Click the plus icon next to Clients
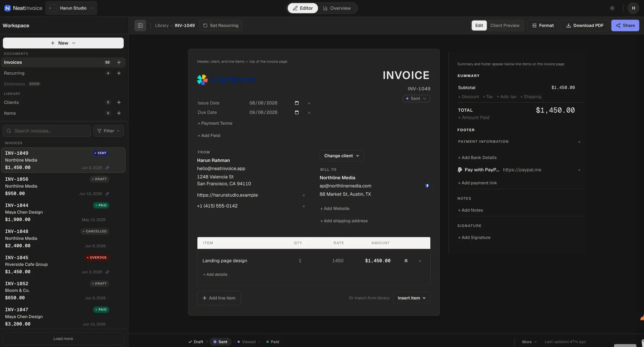Screen dimensions: 644x347 pos(119,102)
